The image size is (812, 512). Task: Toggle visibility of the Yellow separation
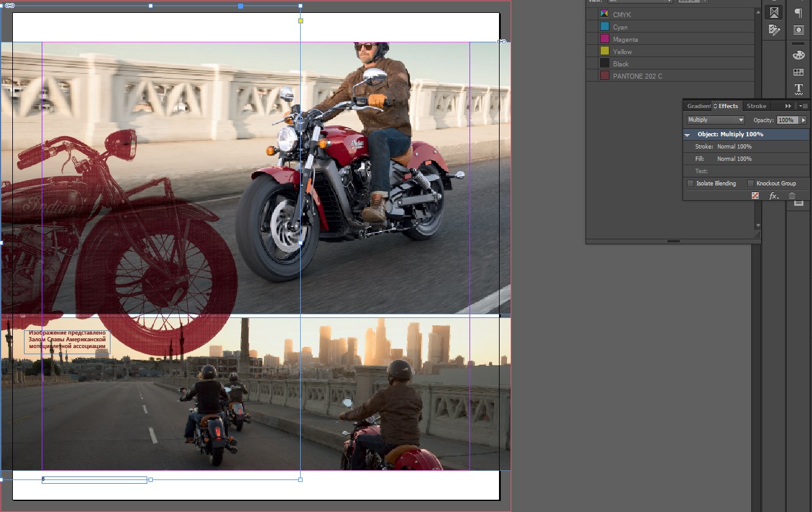(x=592, y=52)
